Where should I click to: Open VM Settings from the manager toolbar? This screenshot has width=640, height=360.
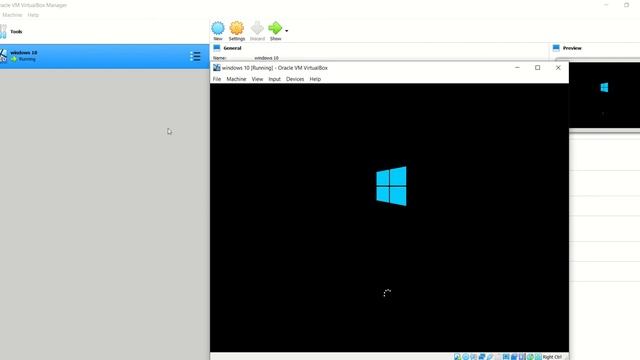tap(237, 31)
